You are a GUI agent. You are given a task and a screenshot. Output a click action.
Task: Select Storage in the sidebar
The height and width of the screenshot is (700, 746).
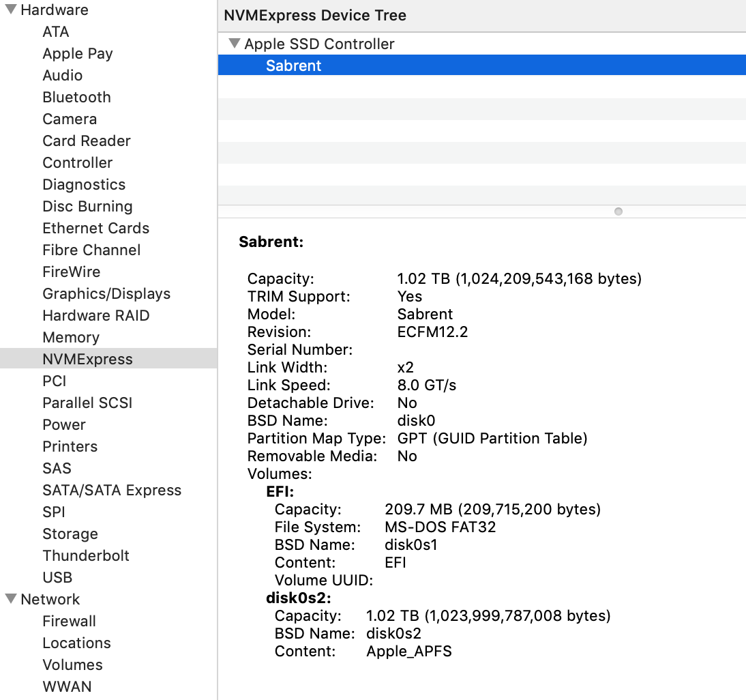(x=70, y=534)
